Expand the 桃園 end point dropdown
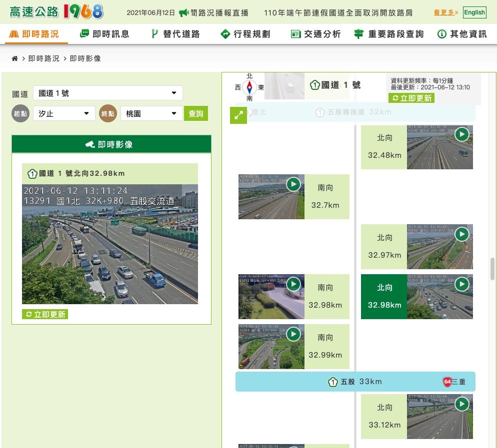The height and width of the screenshot is (448, 497). click(151, 113)
